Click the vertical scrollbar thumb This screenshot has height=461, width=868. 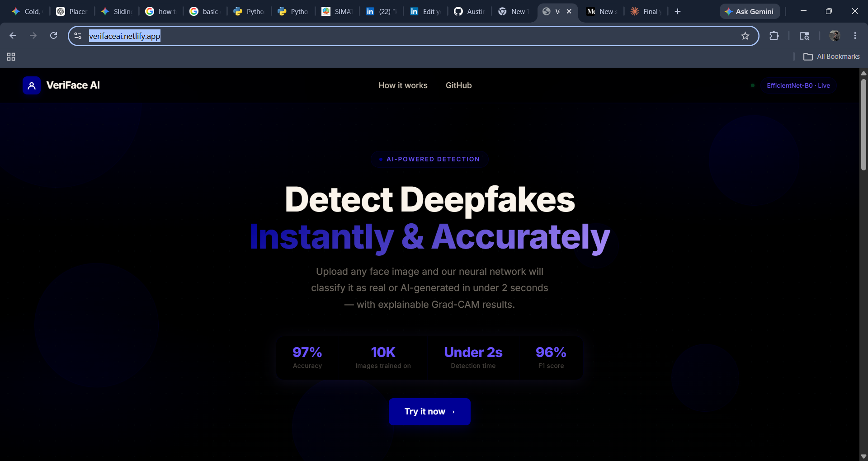click(x=863, y=125)
